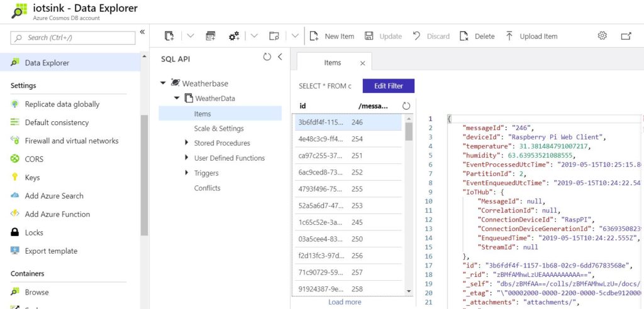Collapse the left menu with double chevron
The image size is (644, 309).
tap(142, 32)
